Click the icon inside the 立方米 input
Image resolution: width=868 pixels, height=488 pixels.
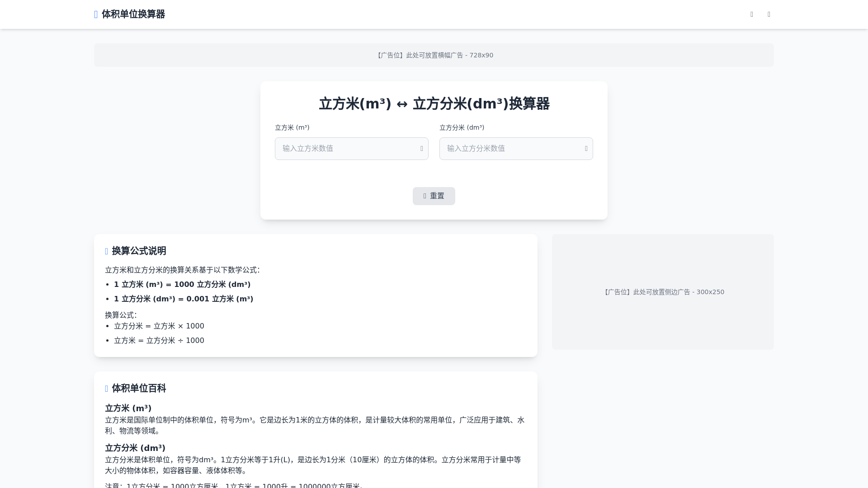[422, 149]
